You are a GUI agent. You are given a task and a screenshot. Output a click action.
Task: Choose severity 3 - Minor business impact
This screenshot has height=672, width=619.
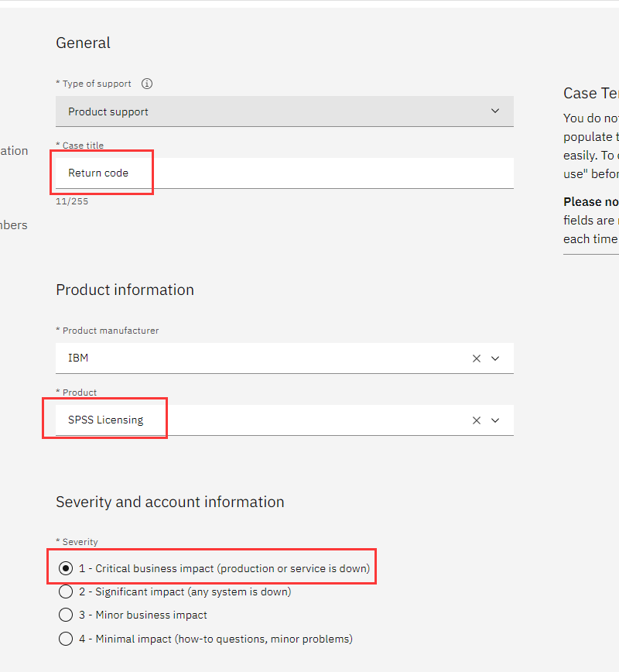[x=67, y=615]
